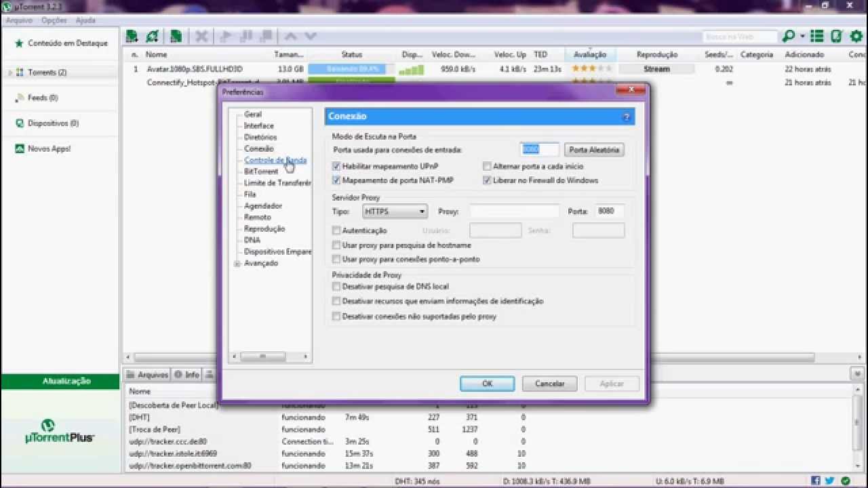The height and width of the screenshot is (488, 868).
Task: Check Desativar recursos que enviam informações de identificação
Action: tap(336, 301)
